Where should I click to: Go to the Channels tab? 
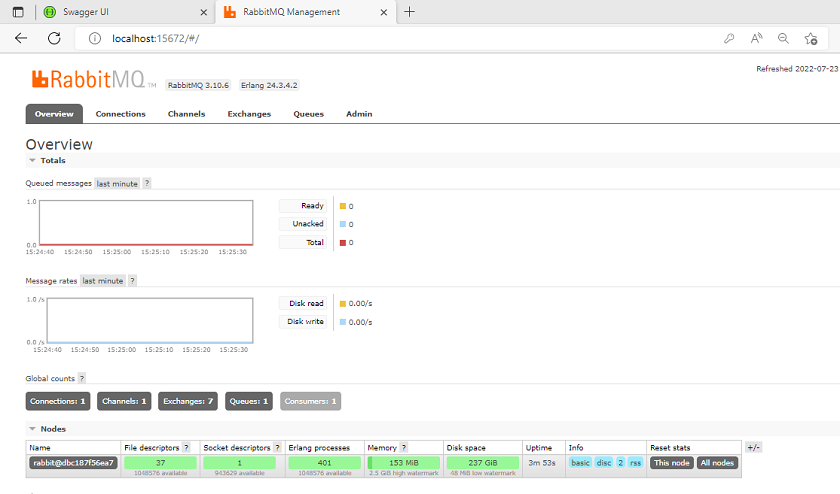pos(186,114)
